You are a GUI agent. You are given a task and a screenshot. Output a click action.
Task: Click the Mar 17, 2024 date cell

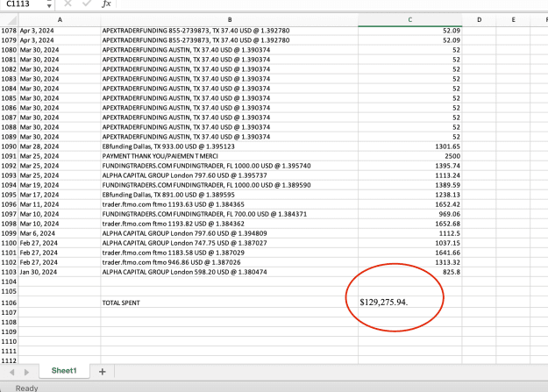click(60, 195)
